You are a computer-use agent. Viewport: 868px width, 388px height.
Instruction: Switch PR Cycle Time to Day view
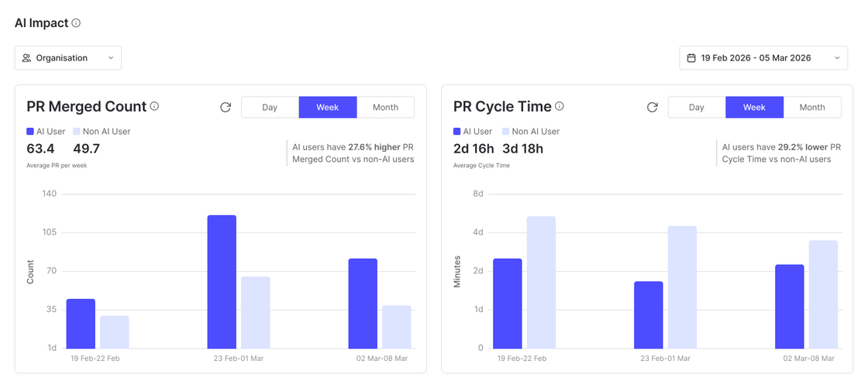coord(697,108)
